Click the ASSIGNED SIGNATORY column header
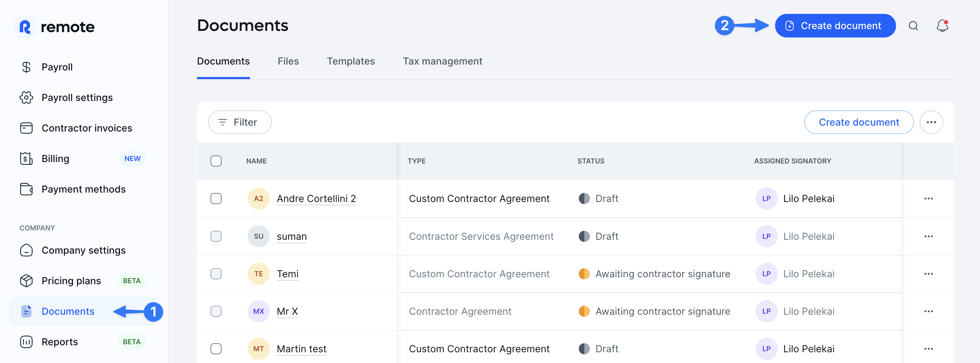Image resolution: width=980 pixels, height=363 pixels. tap(792, 161)
